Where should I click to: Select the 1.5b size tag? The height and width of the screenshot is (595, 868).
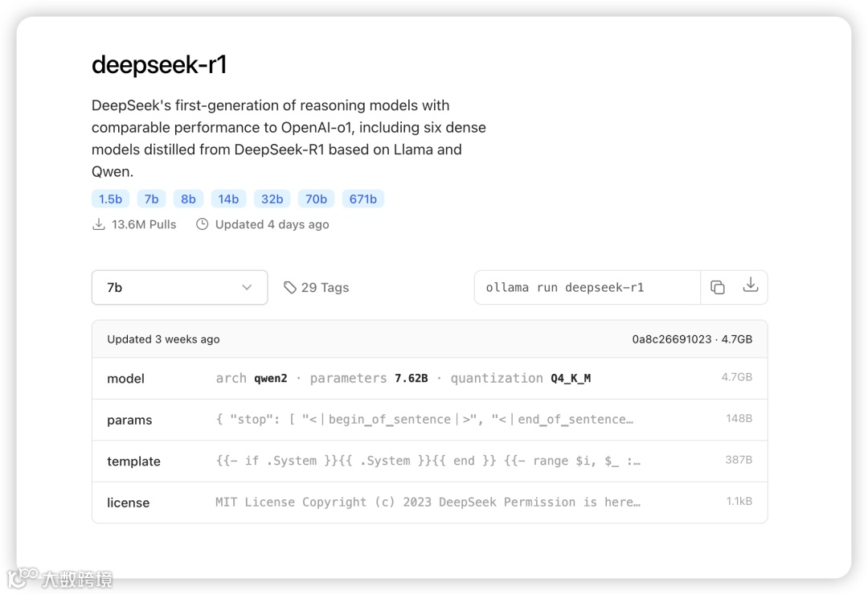click(110, 199)
